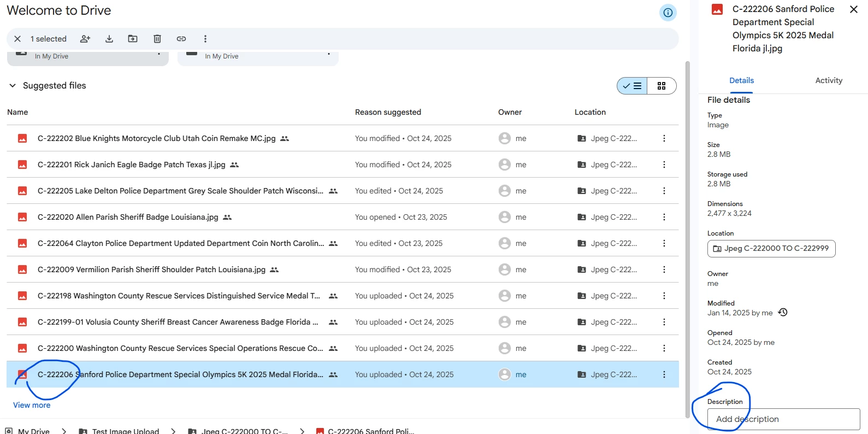Open more actions for C-222198 row
The width and height of the screenshot is (868, 434).
[664, 296]
